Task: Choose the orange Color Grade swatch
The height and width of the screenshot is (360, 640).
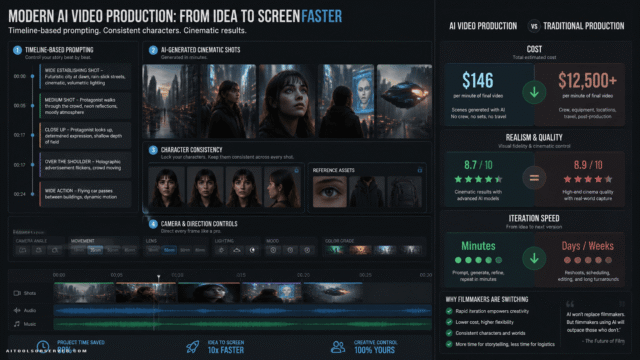Action: (360, 250)
